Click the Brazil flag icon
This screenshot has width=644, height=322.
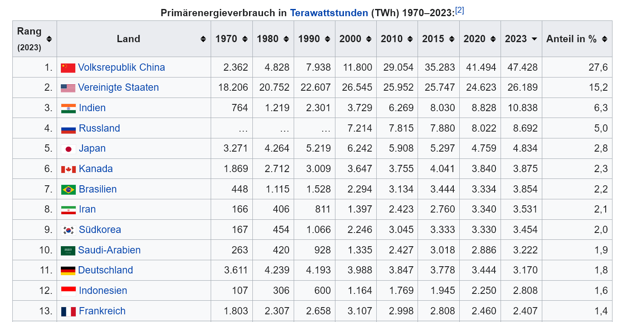[69, 190]
